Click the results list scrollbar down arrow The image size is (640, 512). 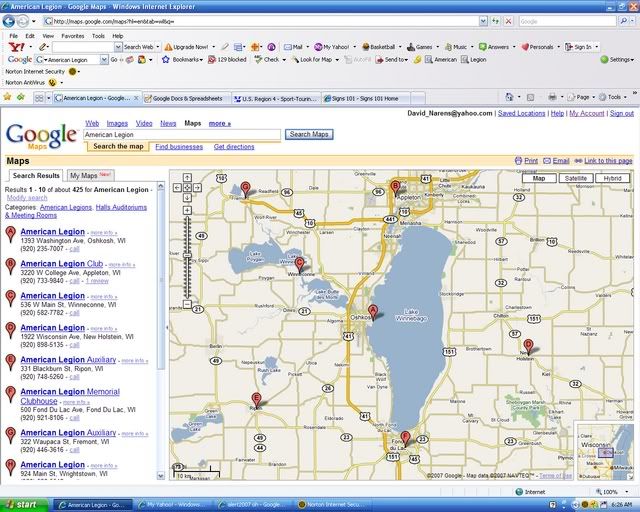pos(161,476)
